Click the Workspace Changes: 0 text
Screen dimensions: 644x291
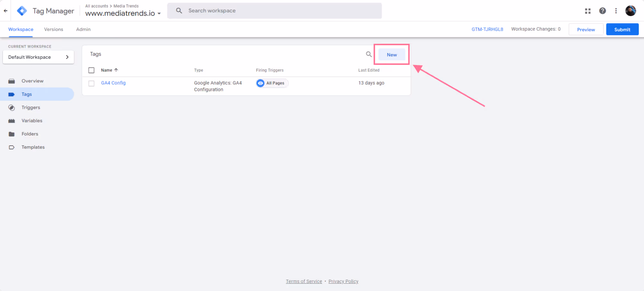[535, 29]
